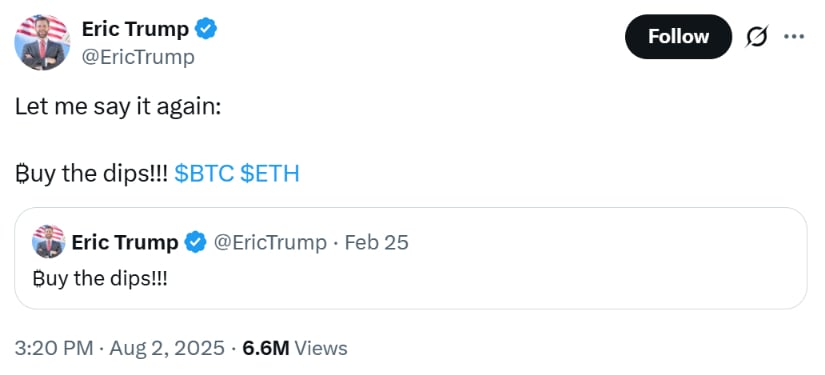Click the 3:20 PM · Aug 2, 2025 timestamp
The width and height of the screenshot is (825, 375).
coord(119,348)
